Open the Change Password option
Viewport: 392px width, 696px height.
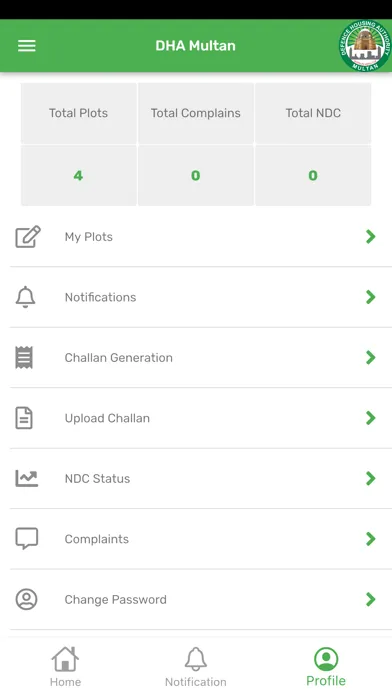[201, 599]
